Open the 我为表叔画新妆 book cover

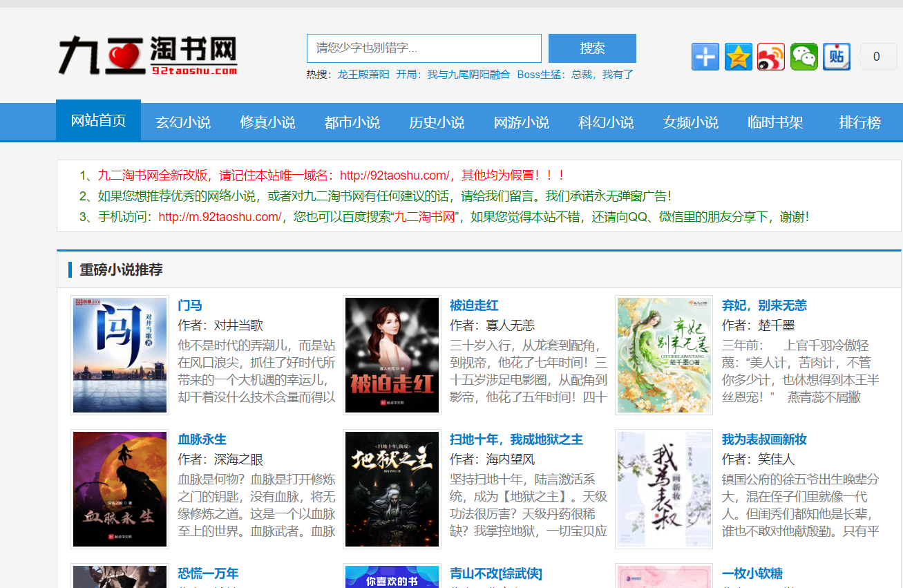coord(664,489)
